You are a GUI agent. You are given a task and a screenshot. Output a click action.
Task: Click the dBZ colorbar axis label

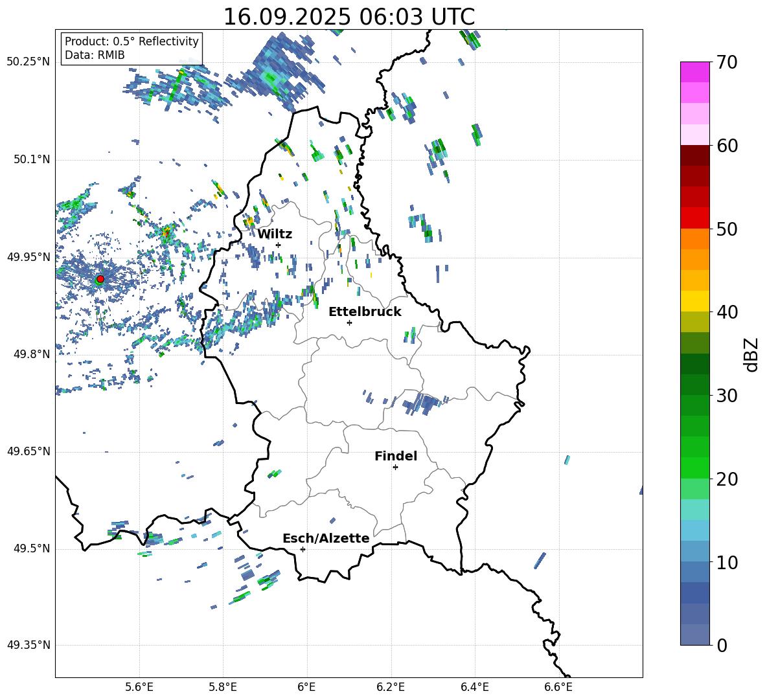751,354
